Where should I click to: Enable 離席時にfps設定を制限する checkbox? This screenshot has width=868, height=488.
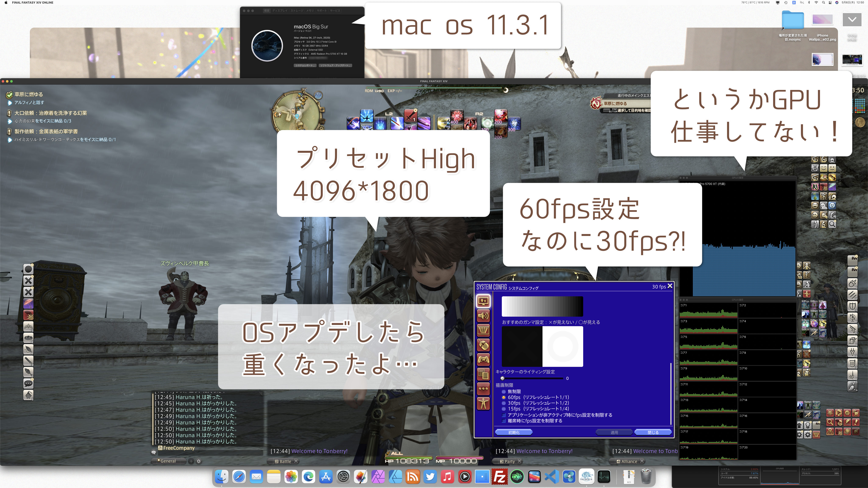click(504, 421)
